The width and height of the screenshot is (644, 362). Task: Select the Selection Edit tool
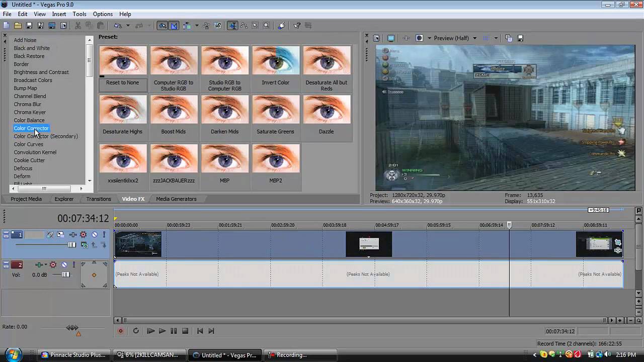[255, 26]
